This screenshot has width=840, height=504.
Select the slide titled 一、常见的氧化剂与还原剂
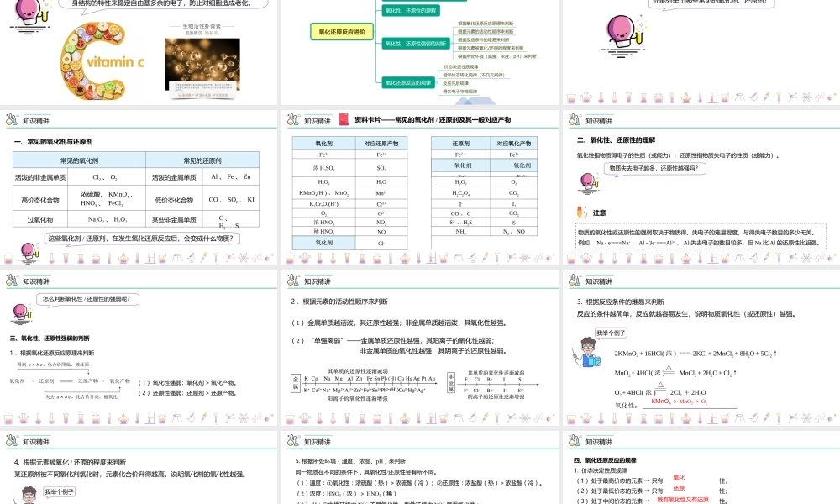click(139, 187)
